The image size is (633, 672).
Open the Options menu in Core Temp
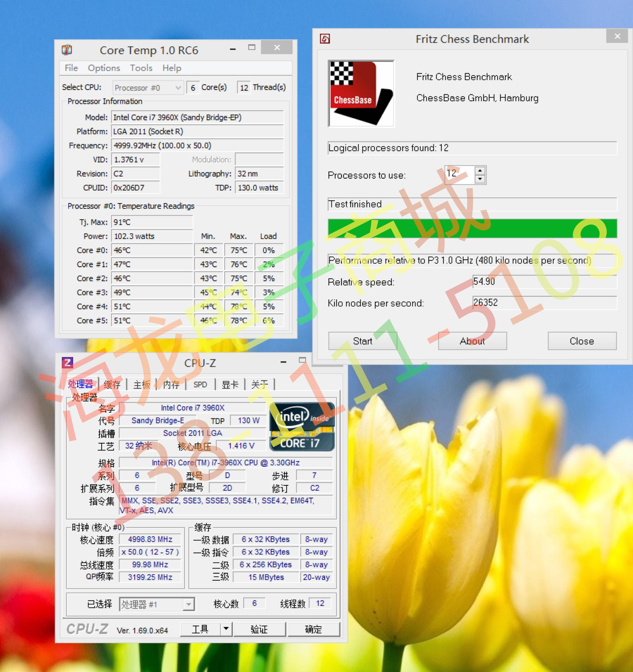point(104,68)
